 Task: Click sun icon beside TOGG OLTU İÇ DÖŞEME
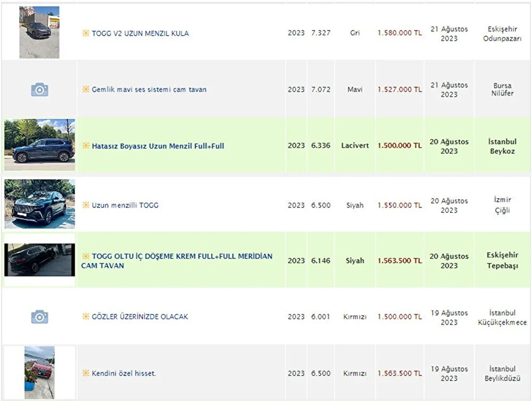click(x=86, y=256)
